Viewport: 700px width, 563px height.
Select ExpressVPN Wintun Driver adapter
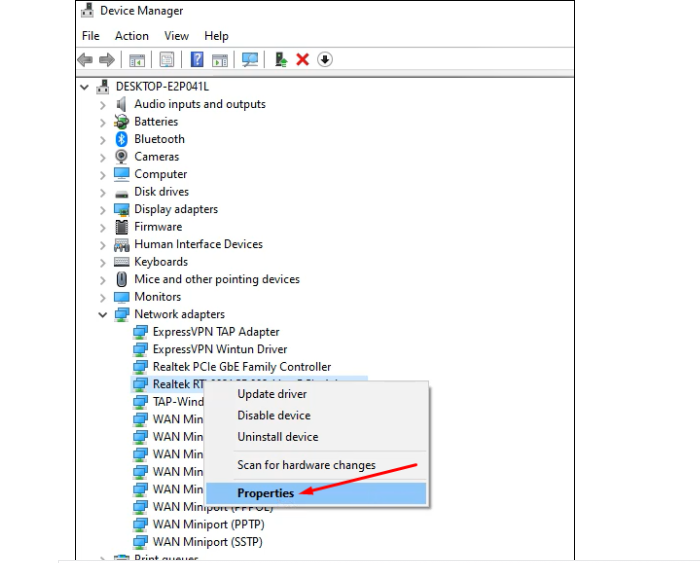220,349
